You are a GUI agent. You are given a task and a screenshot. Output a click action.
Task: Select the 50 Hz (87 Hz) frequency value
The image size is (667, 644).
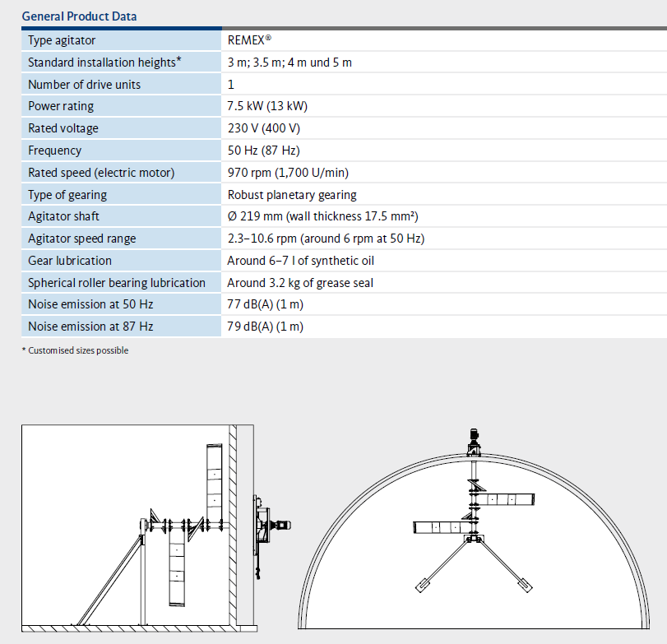pos(263,151)
